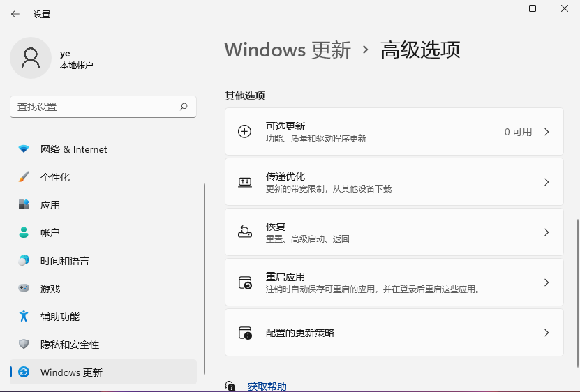Open 传递优化 title text
The height and width of the screenshot is (392, 580).
click(285, 176)
